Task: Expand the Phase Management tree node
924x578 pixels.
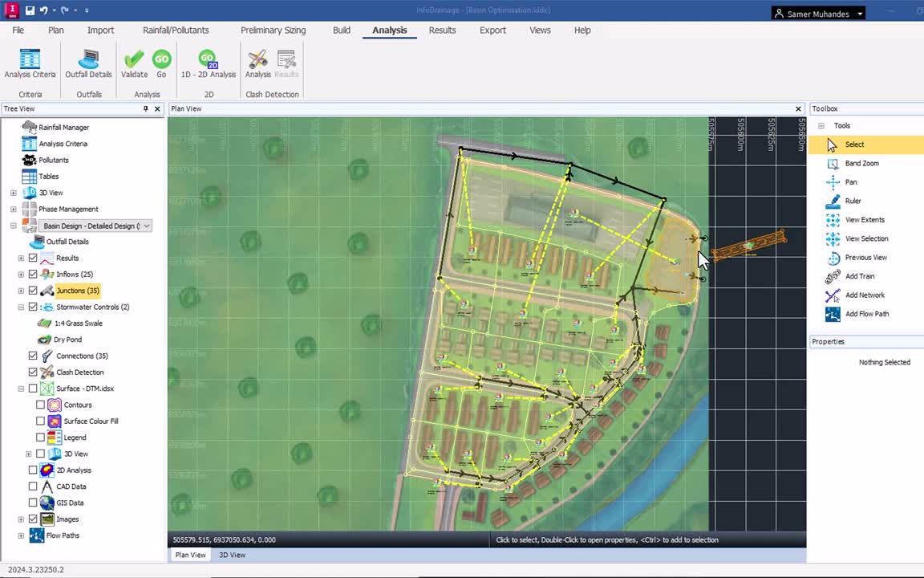Action: (13, 210)
